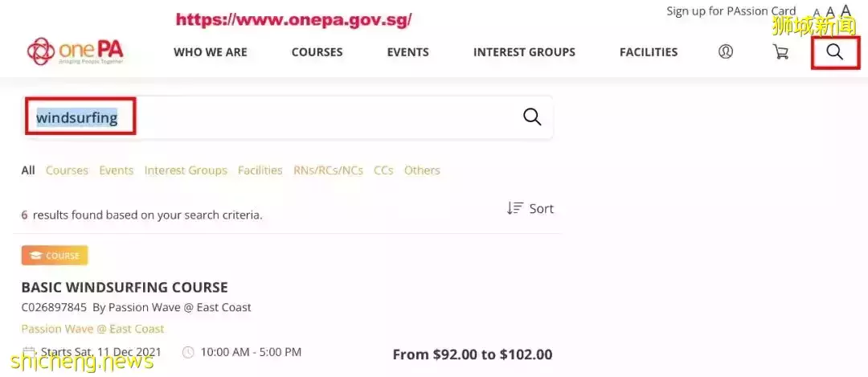Select the smallest font size A
The image size is (868, 377).
pos(817,13)
